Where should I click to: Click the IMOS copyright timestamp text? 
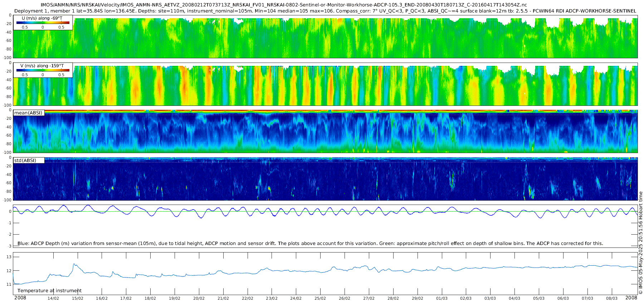coord(640,243)
